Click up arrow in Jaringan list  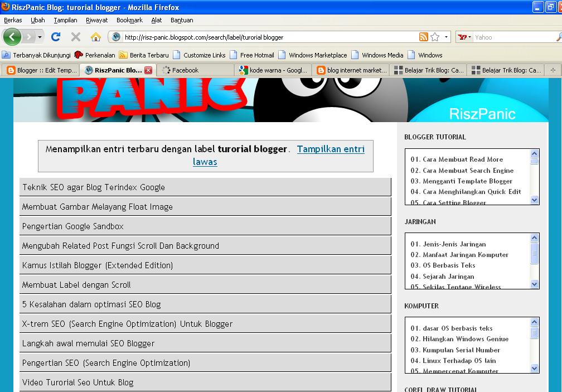[534, 238]
